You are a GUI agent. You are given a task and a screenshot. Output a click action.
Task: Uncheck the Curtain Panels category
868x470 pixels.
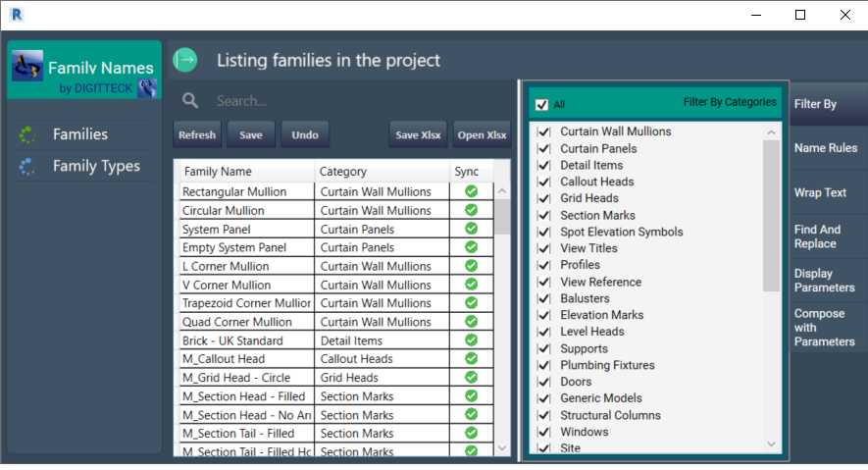coord(543,149)
